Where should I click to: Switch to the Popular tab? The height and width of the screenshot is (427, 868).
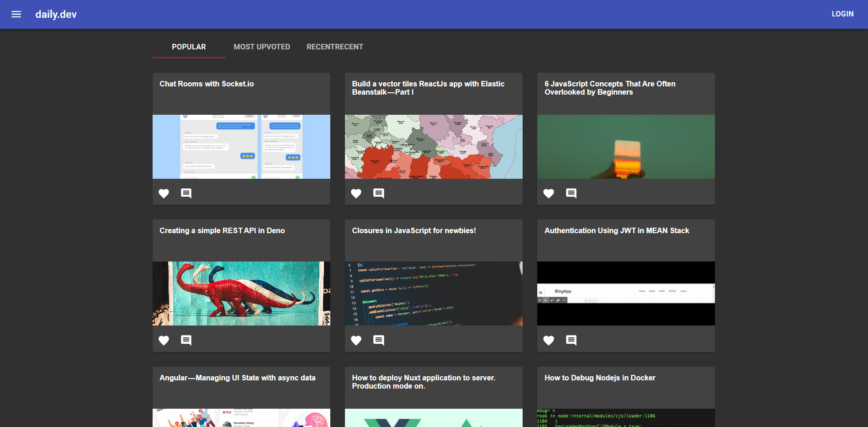point(189,47)
